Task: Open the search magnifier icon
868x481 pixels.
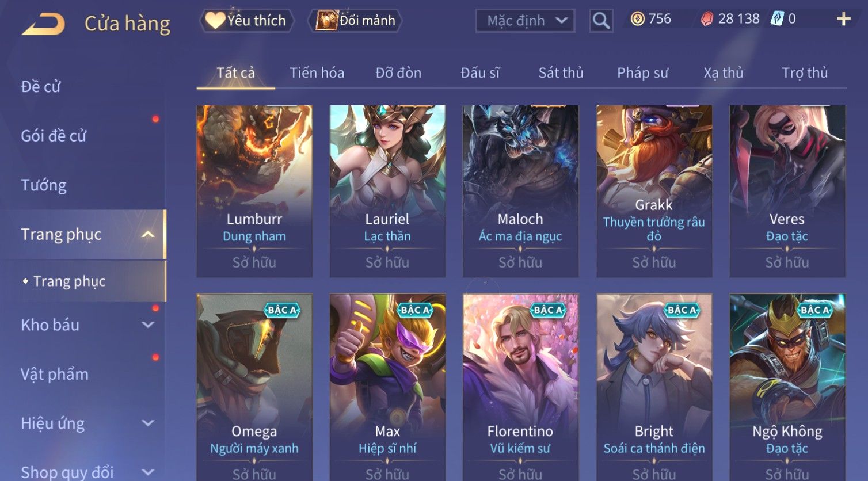Action: (x=601, y=21)
